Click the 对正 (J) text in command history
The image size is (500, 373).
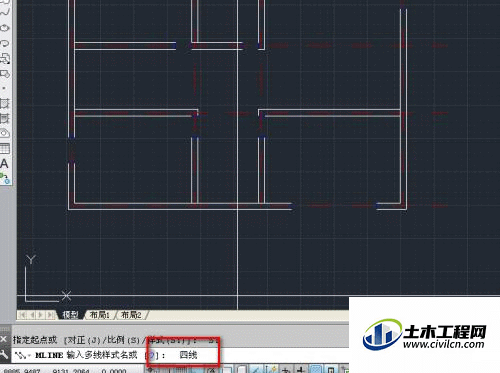[84, 340]
